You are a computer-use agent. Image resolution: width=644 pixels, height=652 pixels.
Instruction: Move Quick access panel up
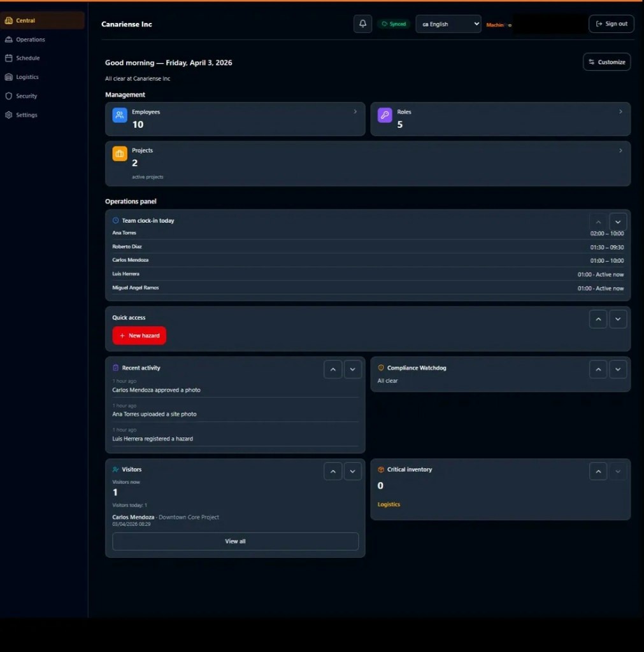tap(598, 319)
